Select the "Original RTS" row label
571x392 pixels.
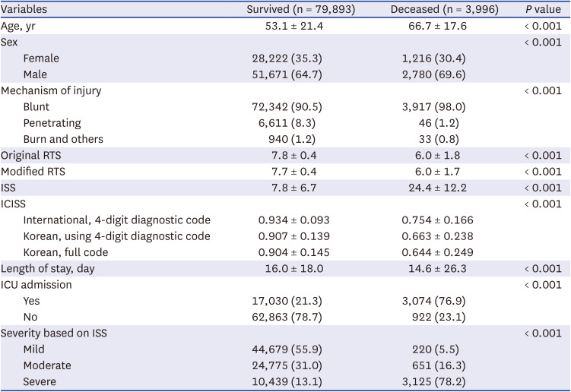click(x=34, y=155)
